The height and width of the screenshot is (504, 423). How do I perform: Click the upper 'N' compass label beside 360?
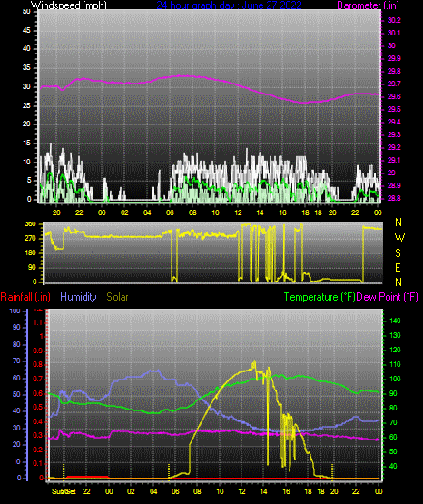point(398,222)
